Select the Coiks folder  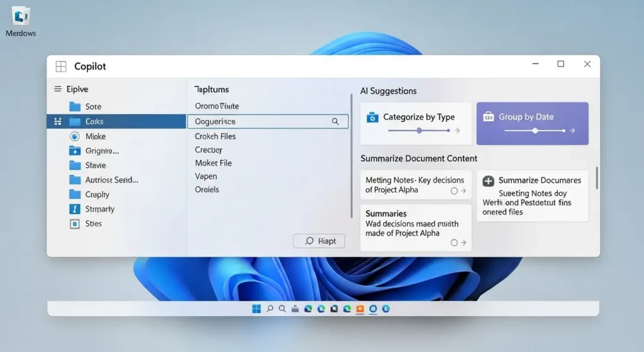(x=116, y=122)
